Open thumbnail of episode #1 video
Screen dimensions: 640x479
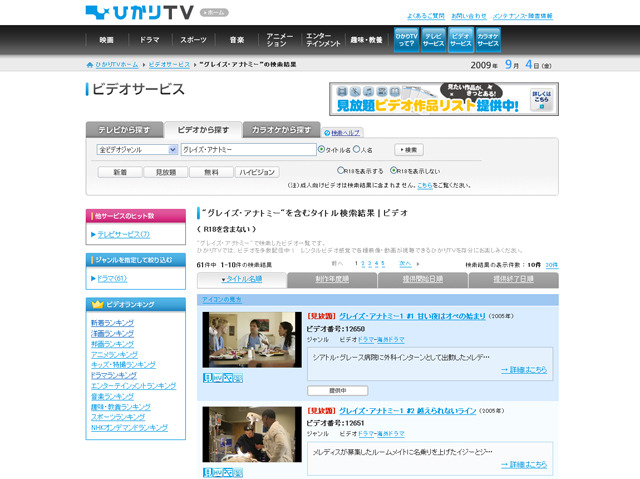tap(252, 339)
